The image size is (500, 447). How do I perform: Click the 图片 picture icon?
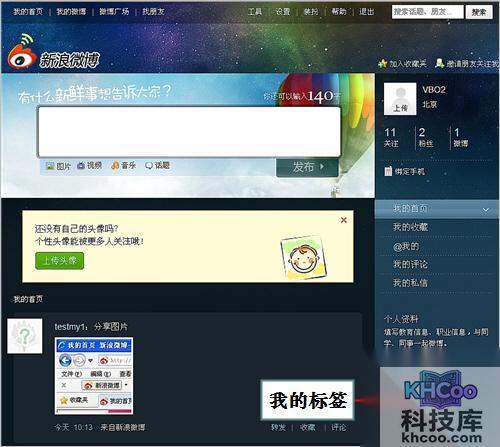(50, 166)
